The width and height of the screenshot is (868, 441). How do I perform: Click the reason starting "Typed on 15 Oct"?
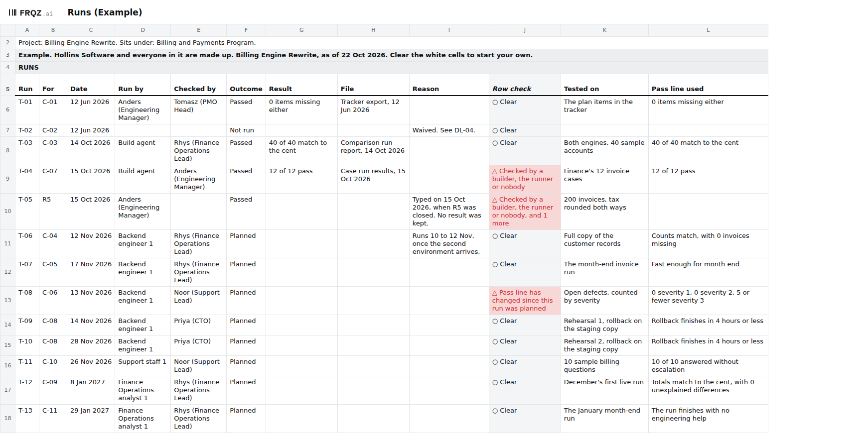449,212
